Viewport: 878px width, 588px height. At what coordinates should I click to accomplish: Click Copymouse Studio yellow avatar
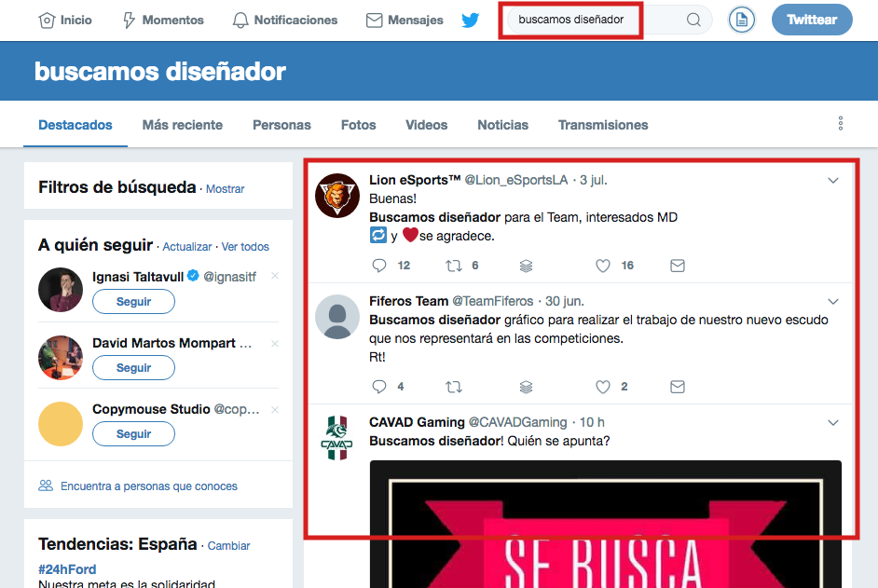click(61, 424)
